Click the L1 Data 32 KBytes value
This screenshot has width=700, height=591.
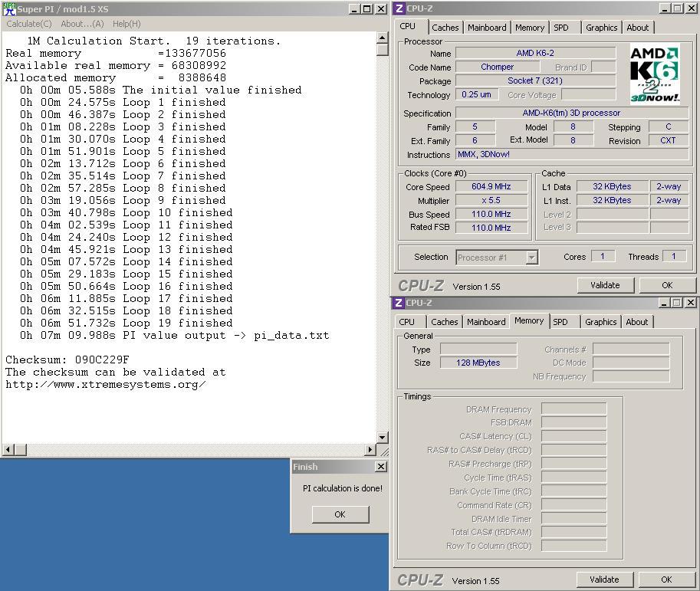point(612,186)
